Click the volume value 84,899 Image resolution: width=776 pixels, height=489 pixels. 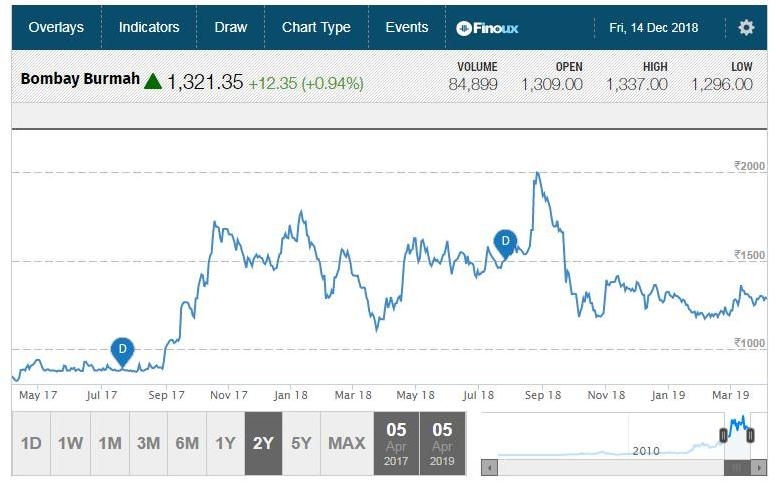coord(473,84)
